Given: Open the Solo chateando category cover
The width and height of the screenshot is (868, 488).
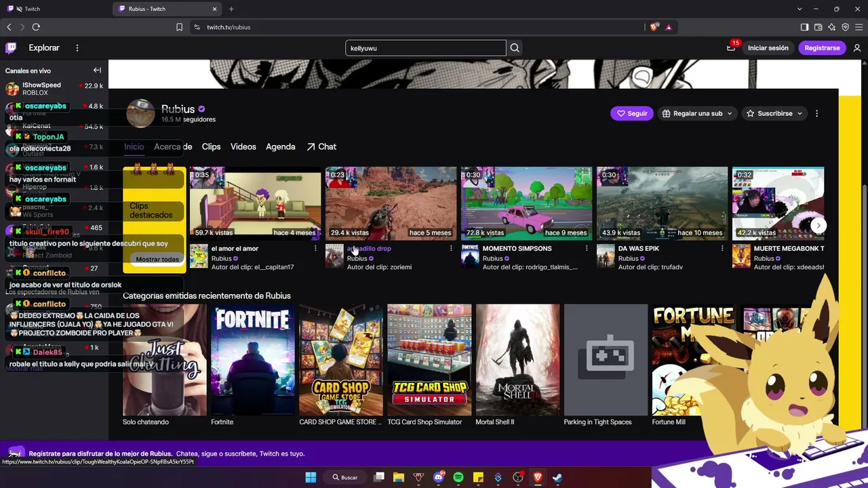Looking at the screenshot, I should 165,360.
